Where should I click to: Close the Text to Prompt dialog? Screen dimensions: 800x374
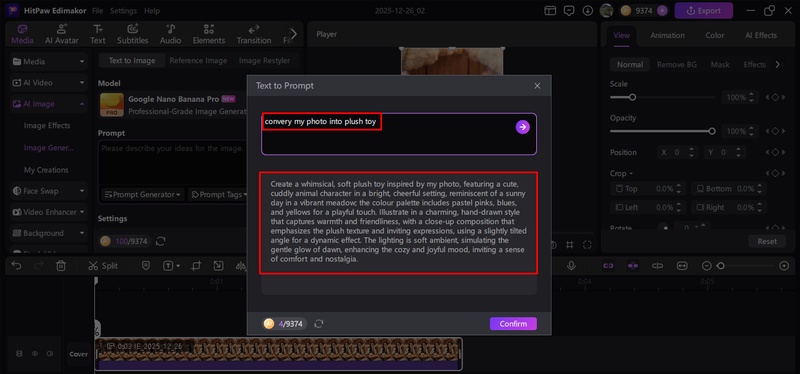[537, 86]
